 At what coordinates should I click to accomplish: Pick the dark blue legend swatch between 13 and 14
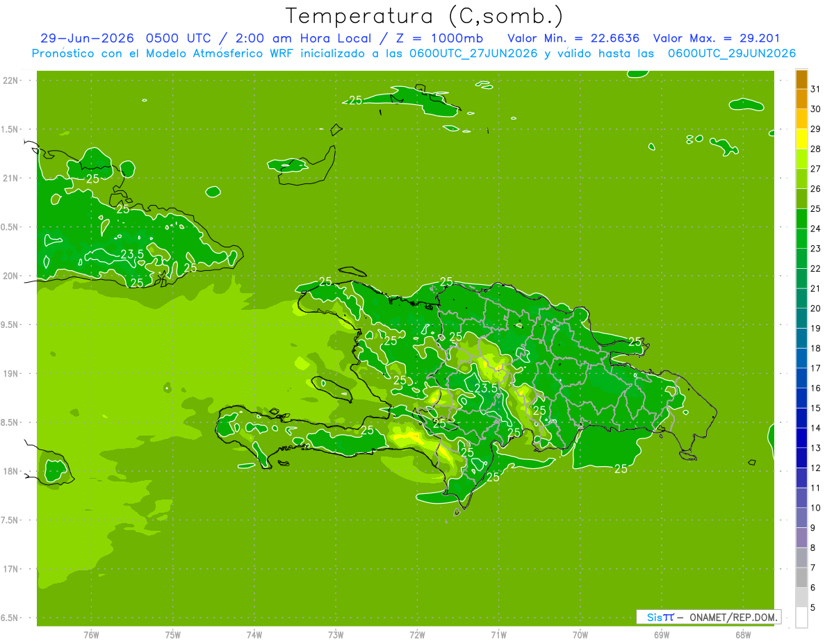pyautogui.click(x=801, y=438)
